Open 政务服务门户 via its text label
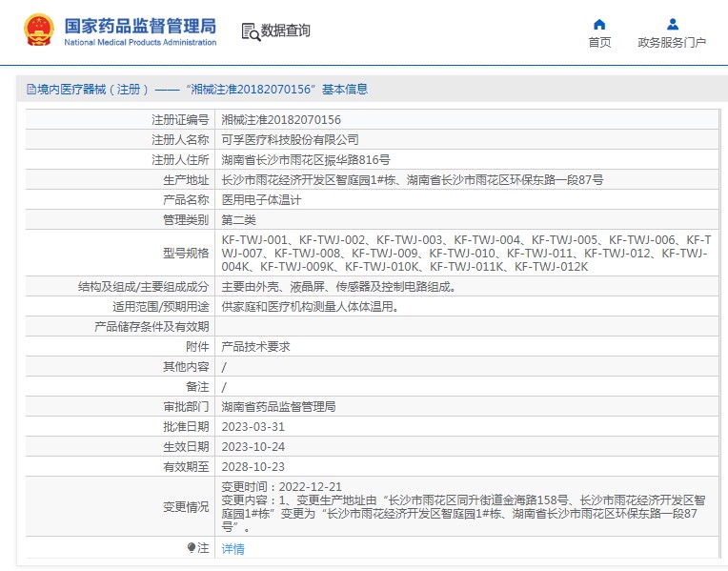This screenshot has height=571, width=728. tap(672, 43)
